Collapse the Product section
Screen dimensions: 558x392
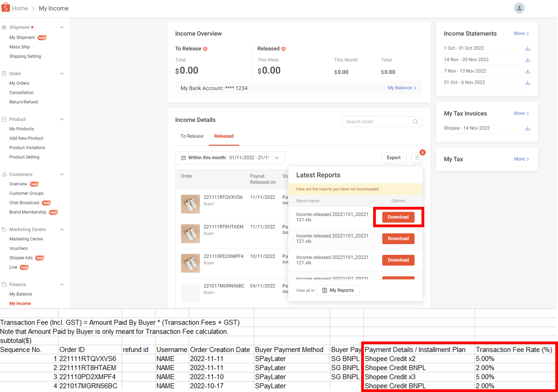pos(62,119)
